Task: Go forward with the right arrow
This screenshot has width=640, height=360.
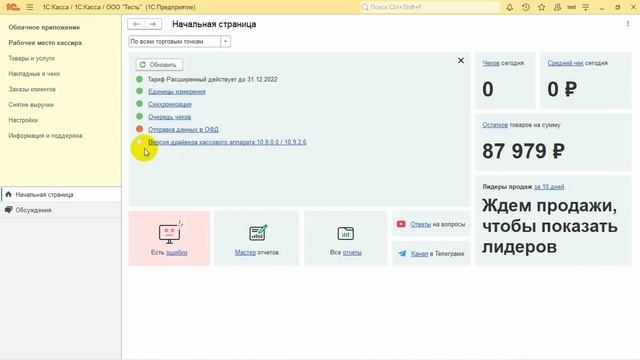Action: [x=153, y=24]
